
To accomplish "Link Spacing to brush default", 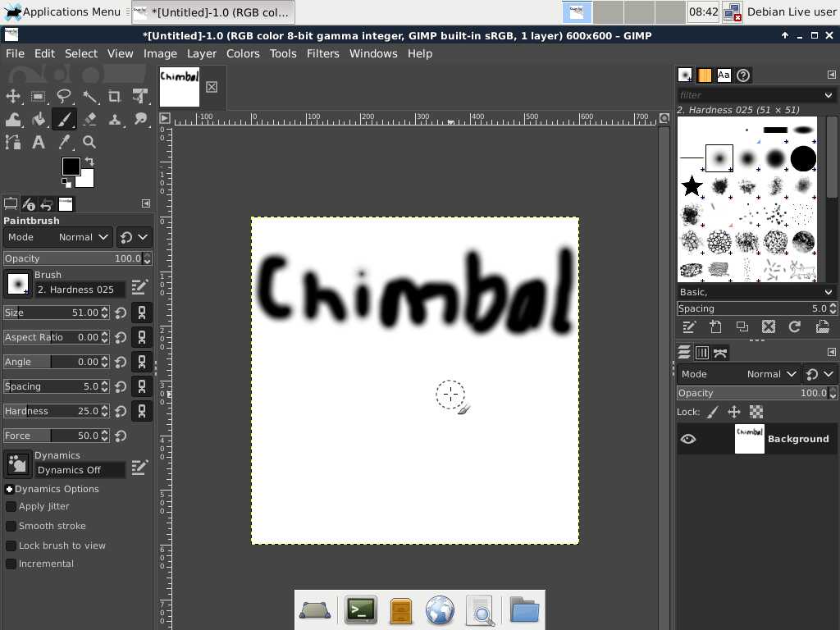I will [x=142, y=387].
